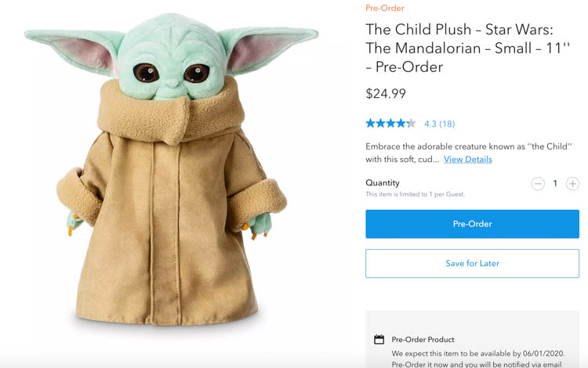Click the Quantity label
The image size is (588, 368).
[383, 182]
